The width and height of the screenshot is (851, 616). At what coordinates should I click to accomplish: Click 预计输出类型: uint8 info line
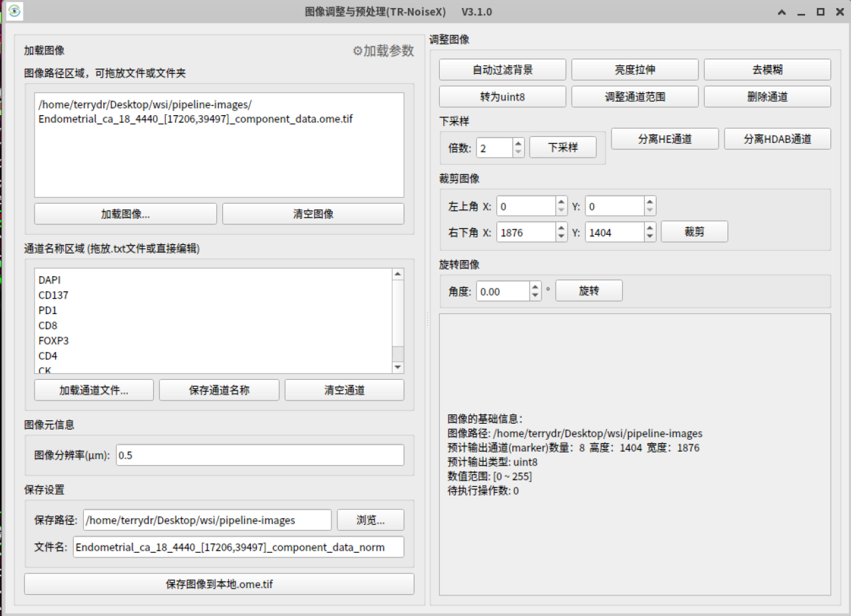(492, 462)
